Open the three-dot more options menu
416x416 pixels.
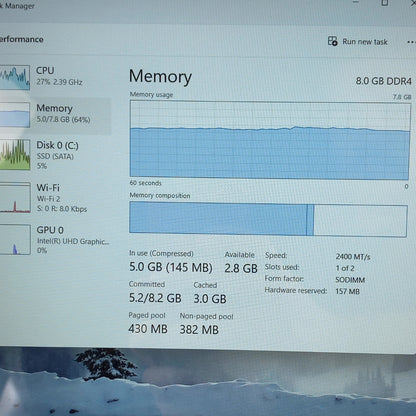pyautogui.click(x=411, y=42)
